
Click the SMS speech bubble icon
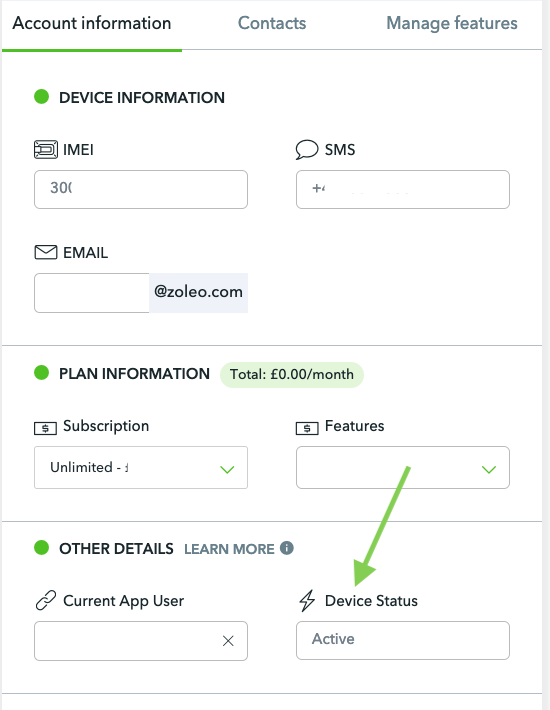(307, 149)
